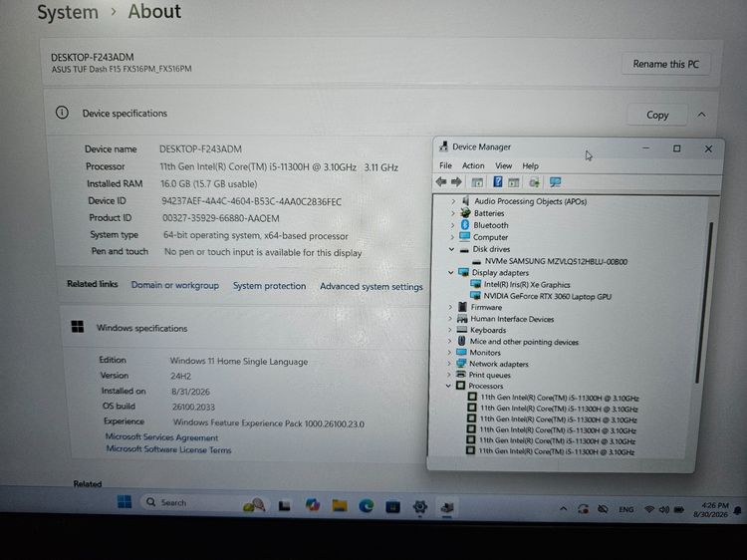Launch Copilot from the taskbar
This screenshot has width=747, height=560.
pyautogui.click(x=313, y=505)
